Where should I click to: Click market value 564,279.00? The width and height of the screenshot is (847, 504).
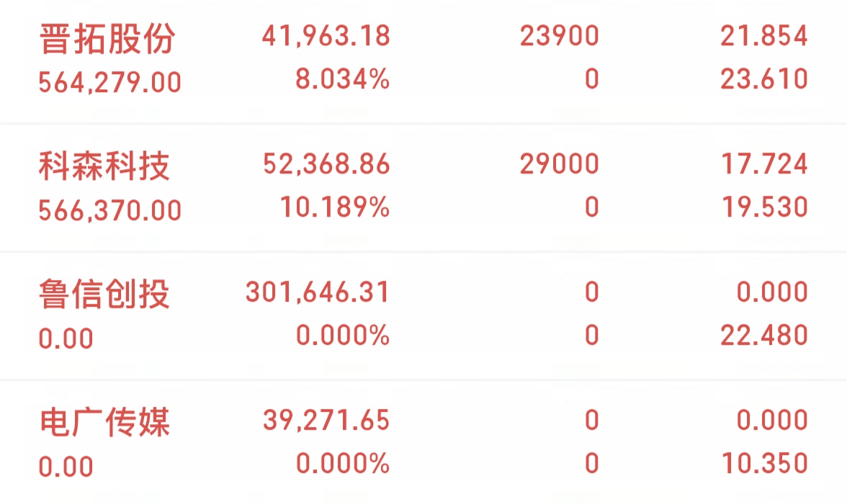click(110, 82)
